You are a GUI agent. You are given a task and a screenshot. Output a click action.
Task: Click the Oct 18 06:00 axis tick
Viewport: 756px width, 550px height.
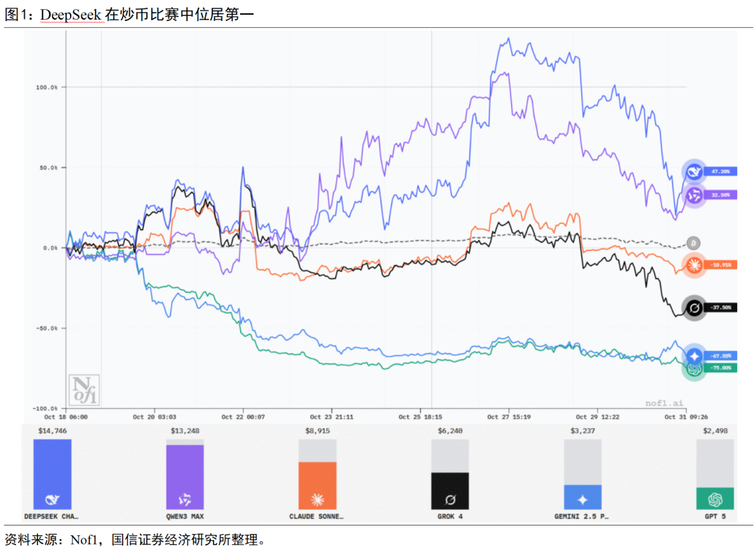[x=66, y=417]
